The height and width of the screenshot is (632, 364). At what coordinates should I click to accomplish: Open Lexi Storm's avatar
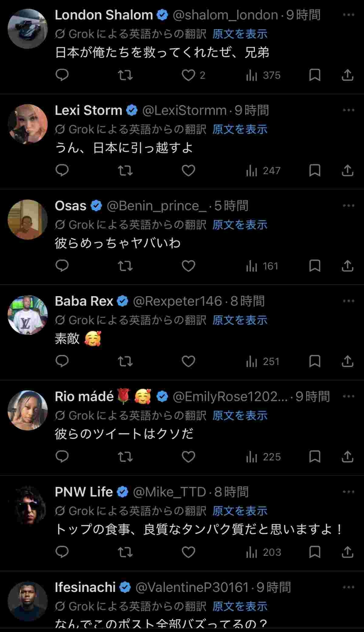click(x=28, y=124)
